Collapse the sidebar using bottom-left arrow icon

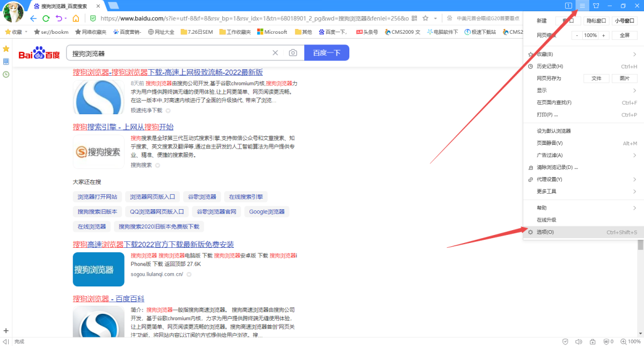tap(6, 342)
